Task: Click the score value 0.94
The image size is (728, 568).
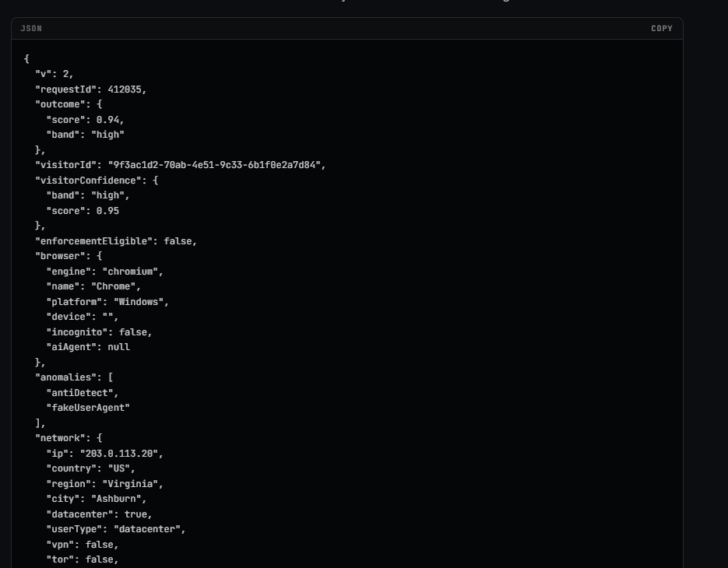Action: pos(107,120)
